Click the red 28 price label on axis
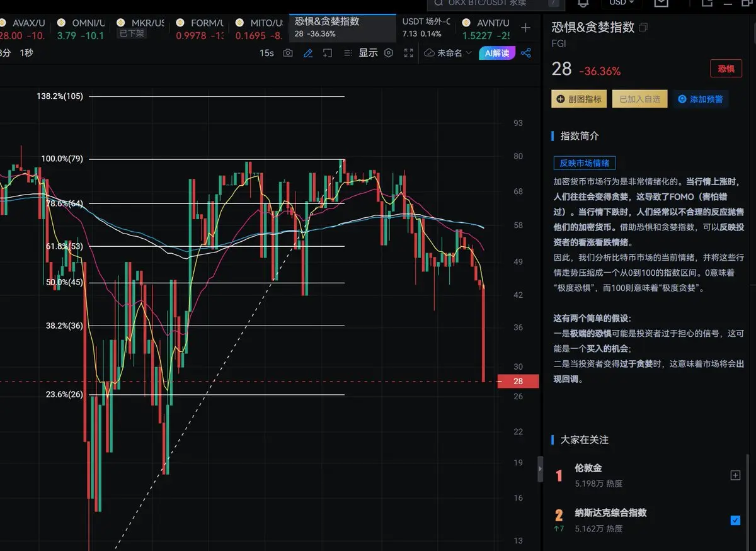 coord(518,381)
